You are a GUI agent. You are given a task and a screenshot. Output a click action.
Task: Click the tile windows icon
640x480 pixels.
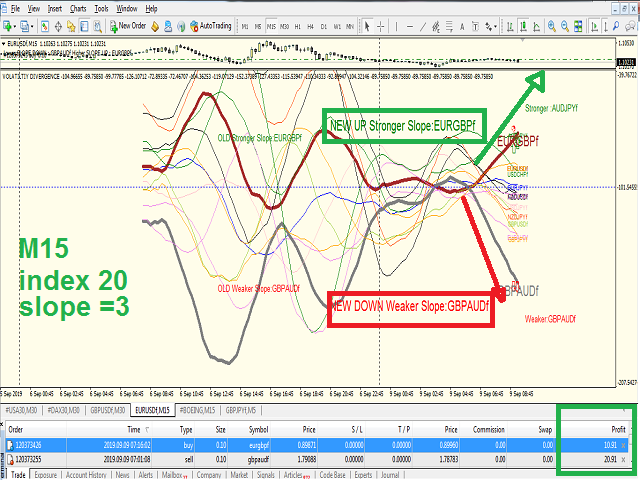point(578,27)
